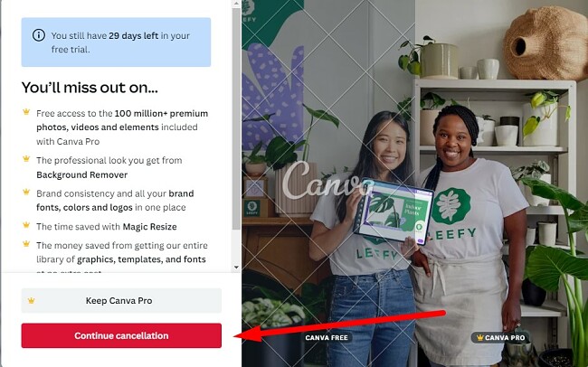Click the scrollbar up arrow

pyautogui.click(x=236, y=4)
